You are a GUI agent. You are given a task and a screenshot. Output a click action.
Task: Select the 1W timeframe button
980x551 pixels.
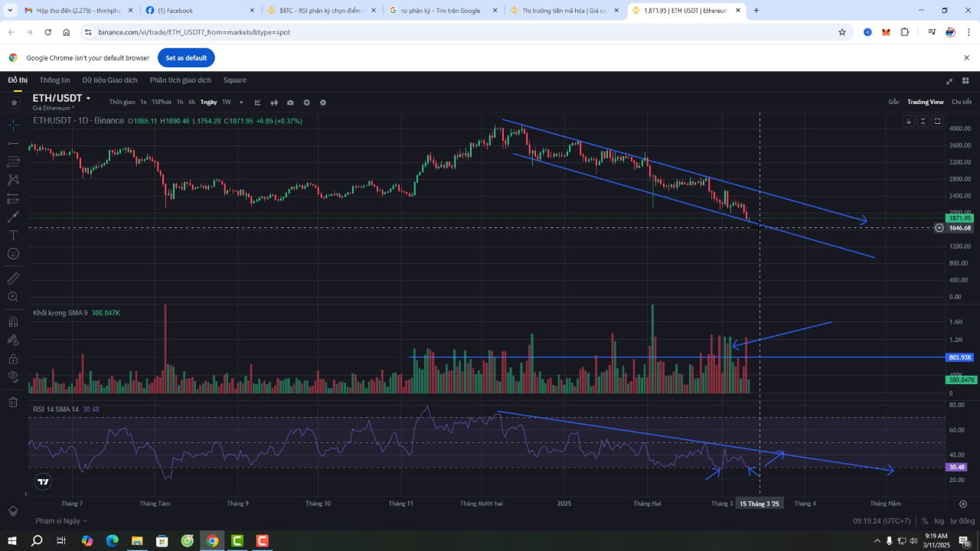point(227,102)
